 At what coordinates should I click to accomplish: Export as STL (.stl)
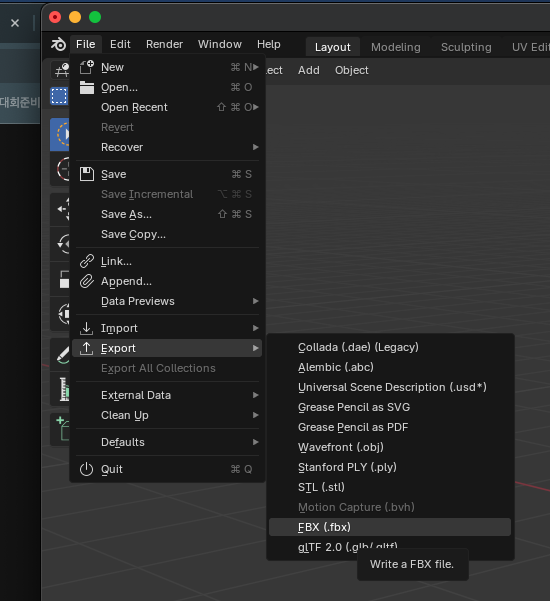pos(390,487)
